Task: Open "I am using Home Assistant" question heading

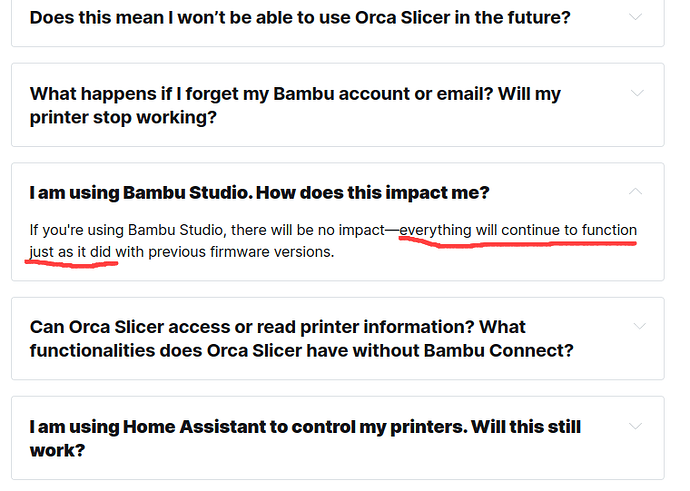Action: point(305,438)
